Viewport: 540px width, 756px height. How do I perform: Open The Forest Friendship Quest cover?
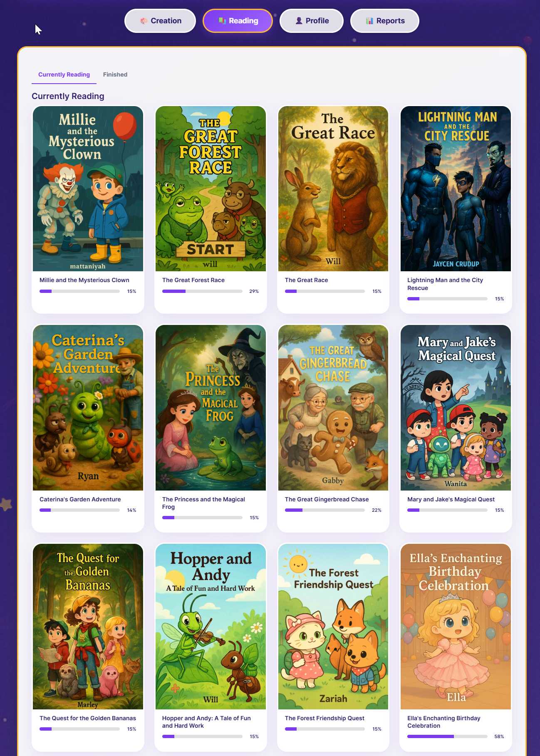point(333,627)
